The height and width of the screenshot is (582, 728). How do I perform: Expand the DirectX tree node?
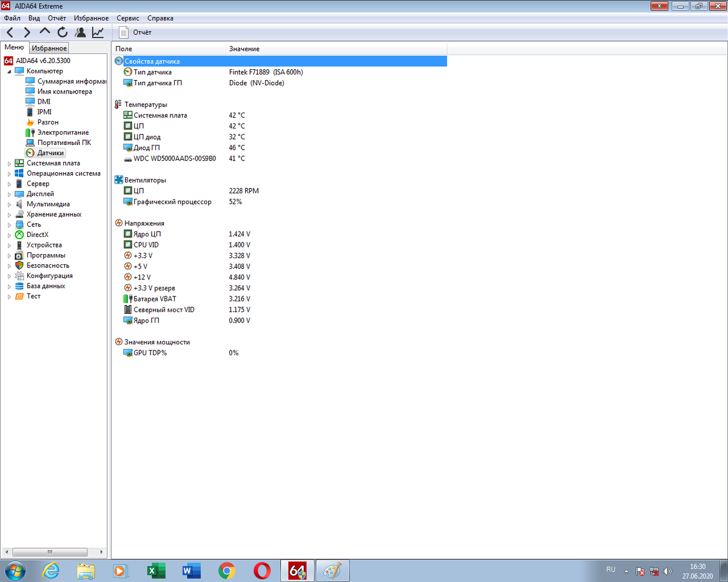point(9,235)
